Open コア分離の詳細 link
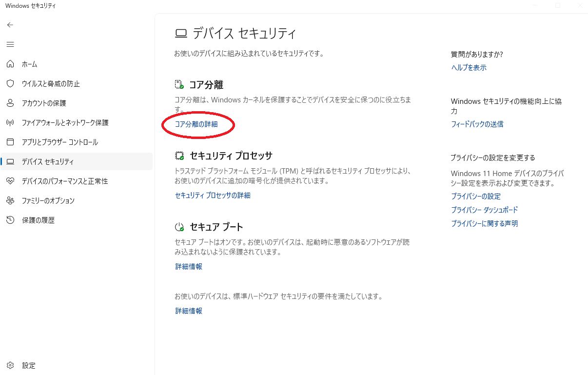This screenshot has width=588, height=375. coord(197,125)
